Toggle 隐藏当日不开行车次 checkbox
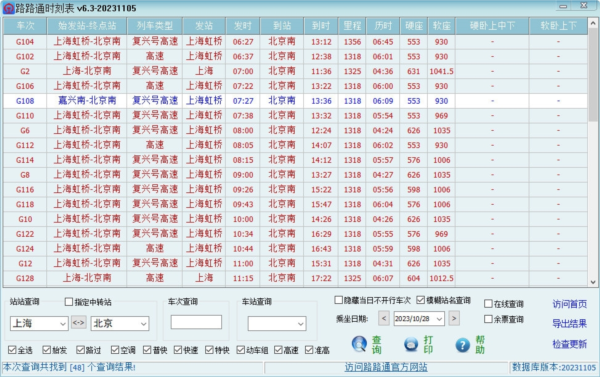The width and height of the screenshot is (600, 377). click(338, 300)
